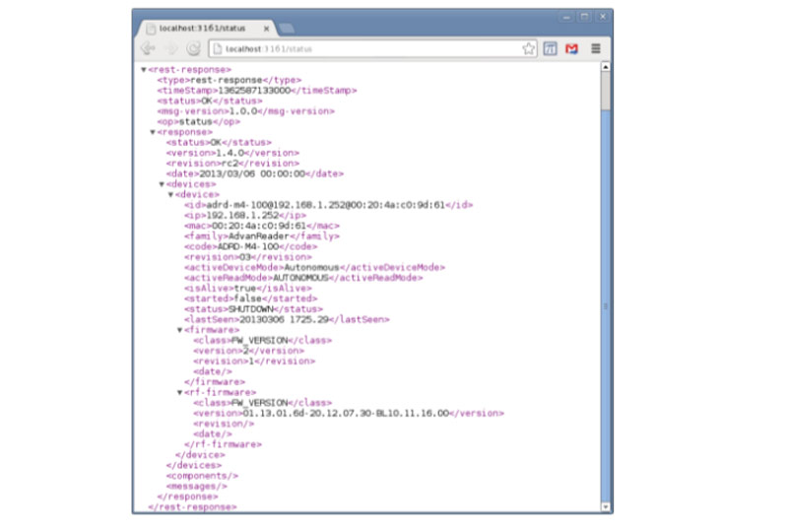Click the closing rf-firmware tag
This screenshot has width=788, height=532.
(x=224, y=445)
